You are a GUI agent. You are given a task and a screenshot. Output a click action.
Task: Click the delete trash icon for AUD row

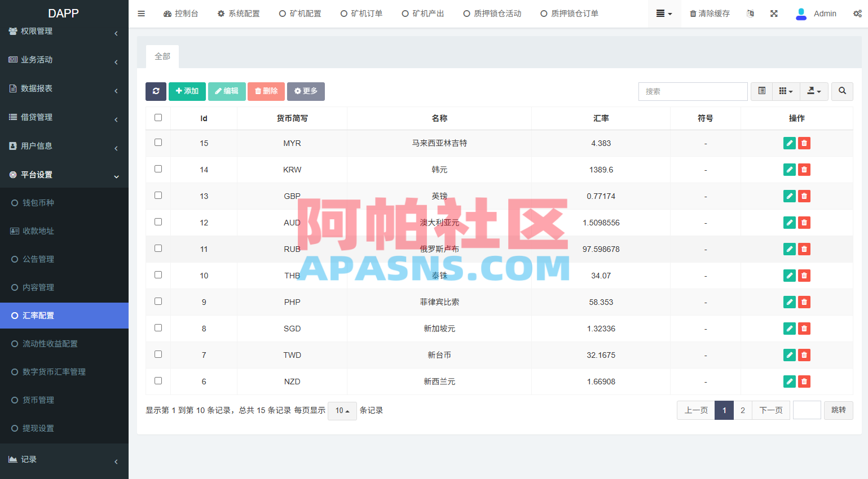[x=804, y=223]
